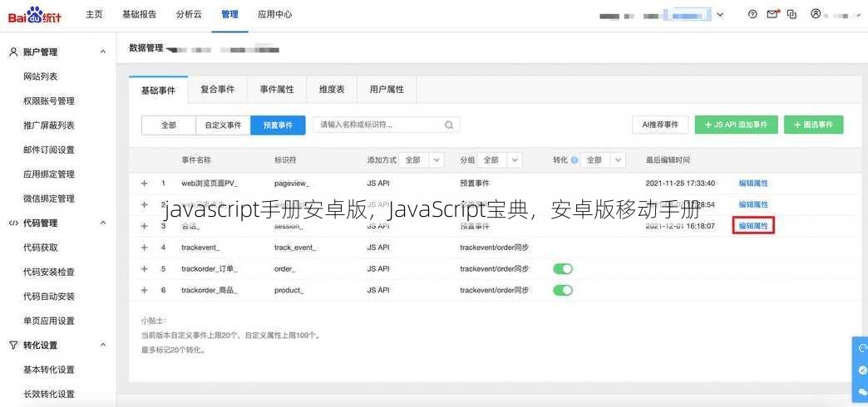This screenshot has width=868, height=407.
Task: Open 长效转化设置 in the sidebar
Action: pyautogui.click(x=49, y=394)
